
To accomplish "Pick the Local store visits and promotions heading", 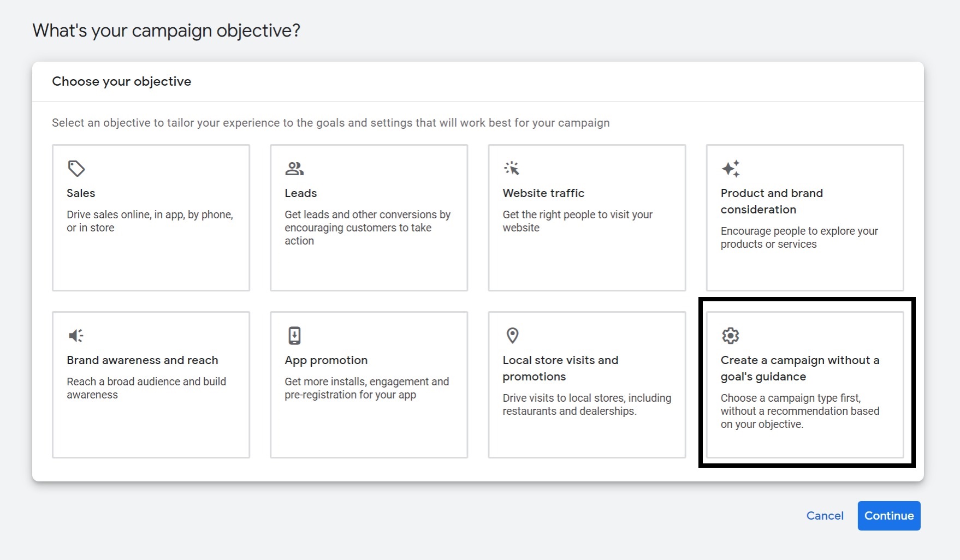I will click(560, 368).
